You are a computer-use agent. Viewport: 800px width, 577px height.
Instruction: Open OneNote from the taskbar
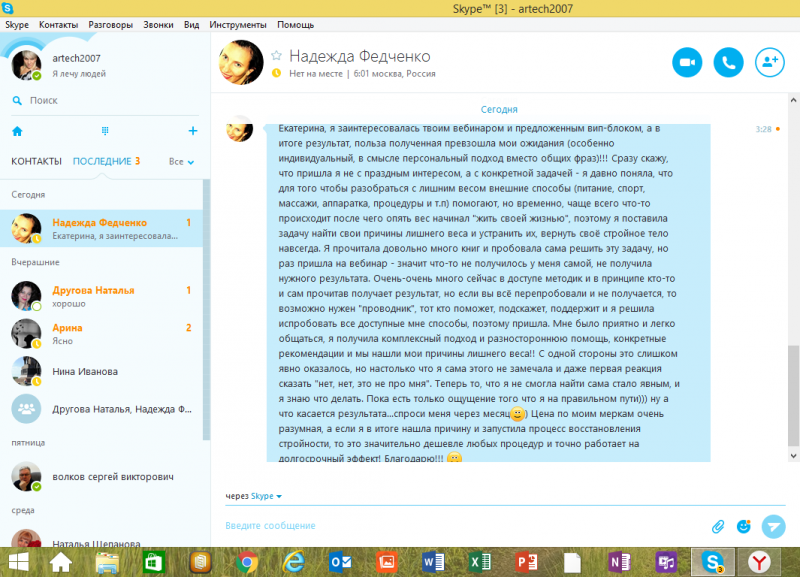(620, 562)
